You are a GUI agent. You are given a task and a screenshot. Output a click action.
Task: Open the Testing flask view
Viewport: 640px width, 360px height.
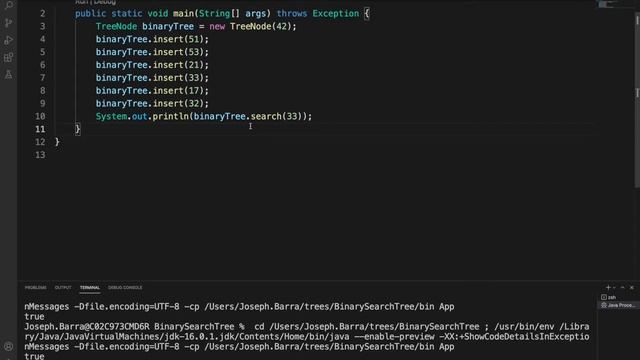pos(8,74)
